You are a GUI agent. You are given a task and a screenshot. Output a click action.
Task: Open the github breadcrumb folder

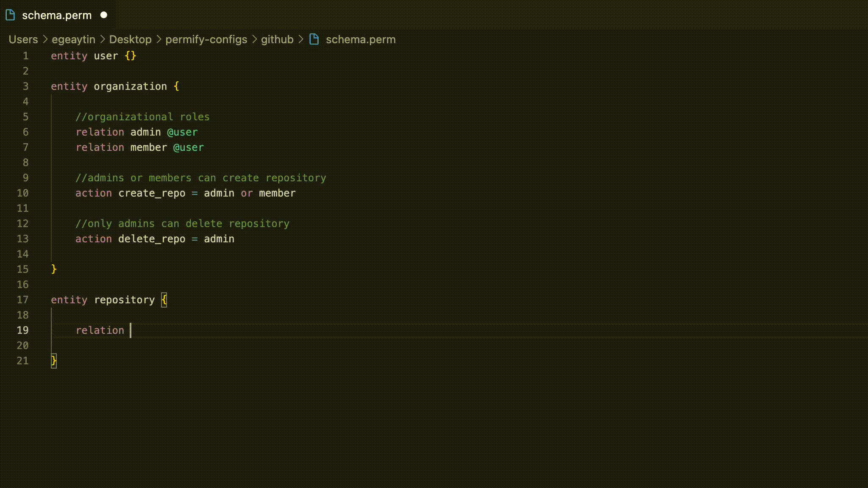(277, 39)
